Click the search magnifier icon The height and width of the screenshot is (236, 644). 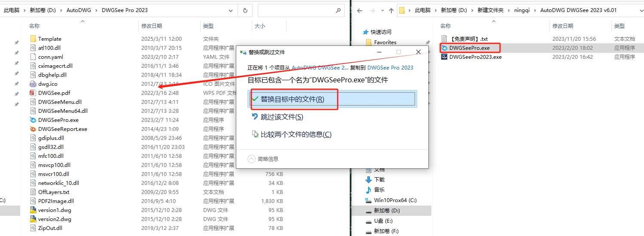tap(338, 10)
